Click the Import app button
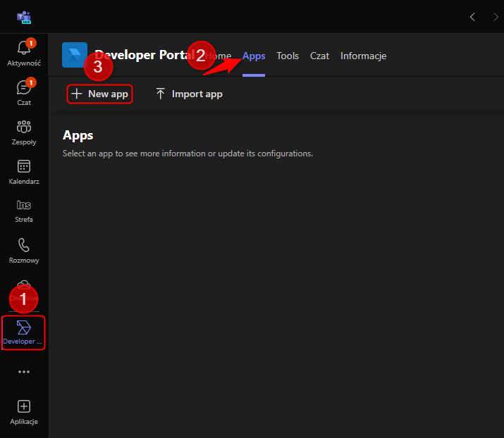Screen dimensions: 504x438 [x=188, y=94]
